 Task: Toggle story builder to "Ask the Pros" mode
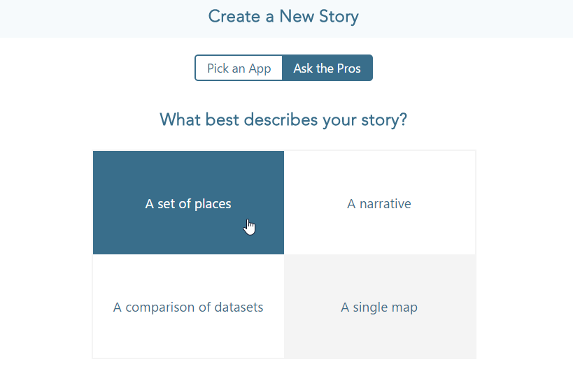(x=327, y=68)
